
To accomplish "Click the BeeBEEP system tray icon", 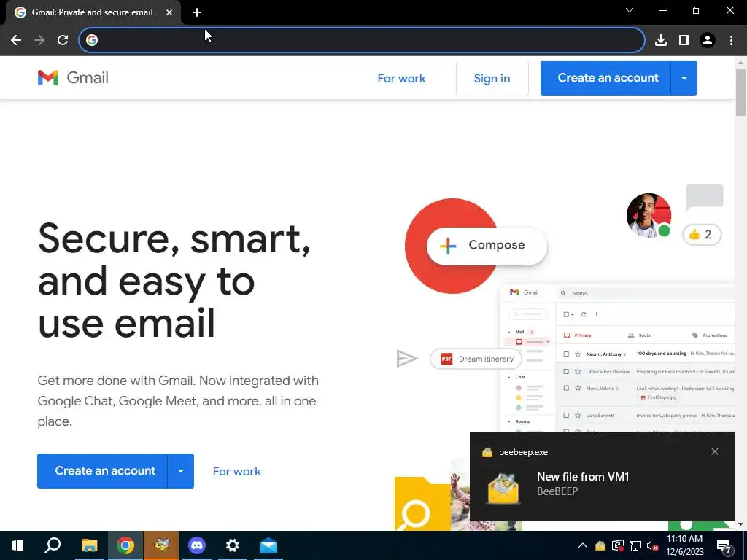I will [600, 545].
